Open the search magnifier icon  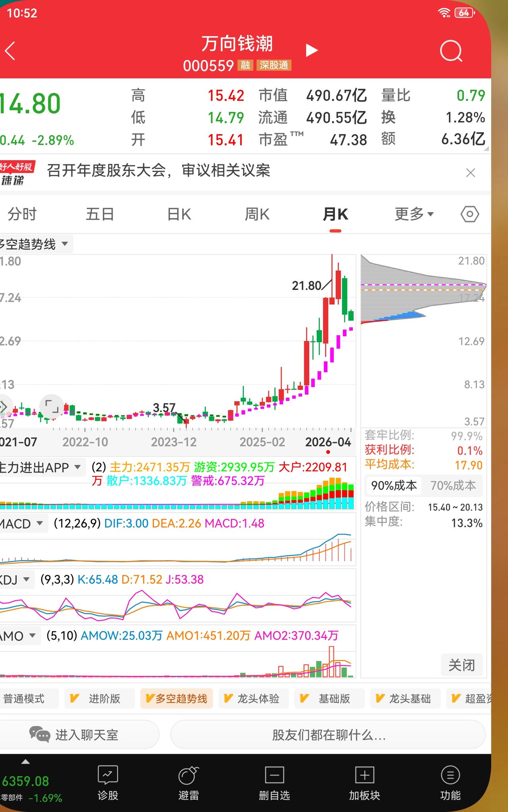pyautogui.click(x=451, y=51)
